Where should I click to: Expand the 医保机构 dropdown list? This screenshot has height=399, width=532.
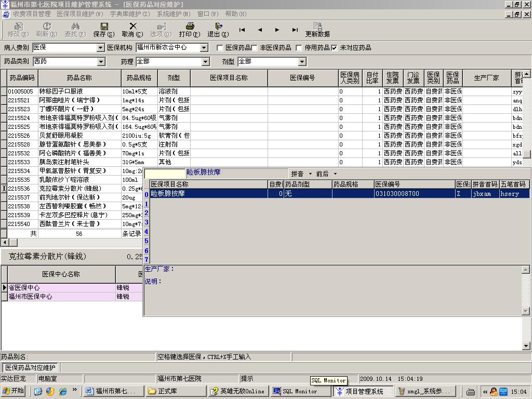pyautogui.click(x=204, y=48)
